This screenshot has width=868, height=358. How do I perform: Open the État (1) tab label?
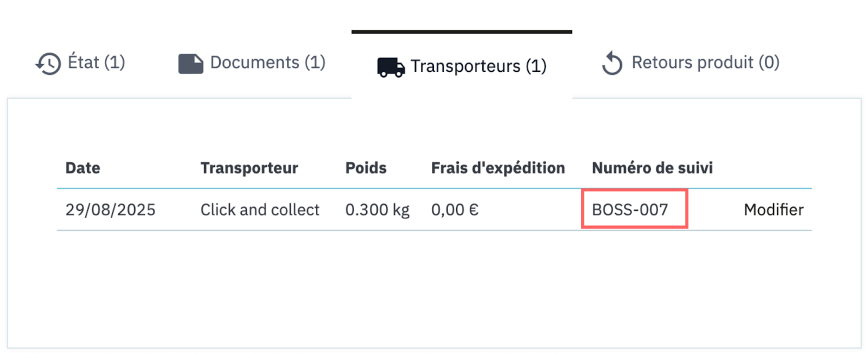click(96, 62)
